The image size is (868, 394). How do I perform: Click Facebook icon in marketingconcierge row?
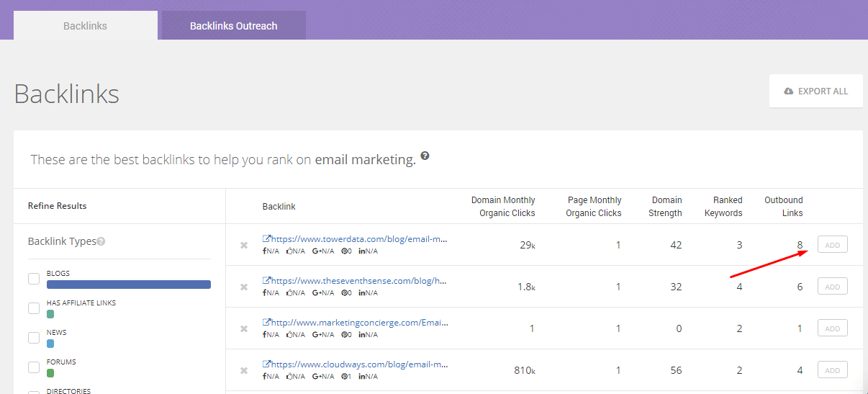point(265,335)
